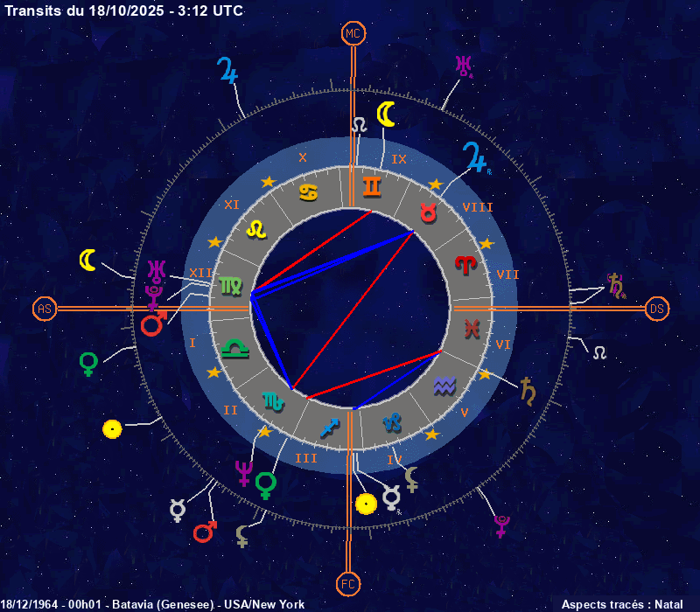Click the blue Aquarius sign glyph
700x612 pixels.
point(445,384)
